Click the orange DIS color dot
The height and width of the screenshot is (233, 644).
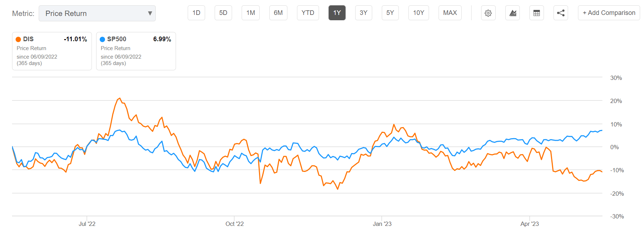(x=18, y=39)
